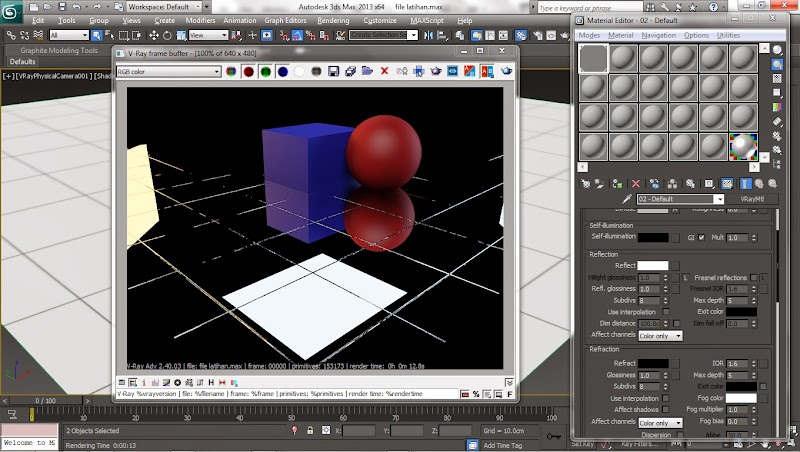The image size is (800, 452).
Task: Click the X coordinate input field
Action: pyautogui.click(x=359, y=431)
